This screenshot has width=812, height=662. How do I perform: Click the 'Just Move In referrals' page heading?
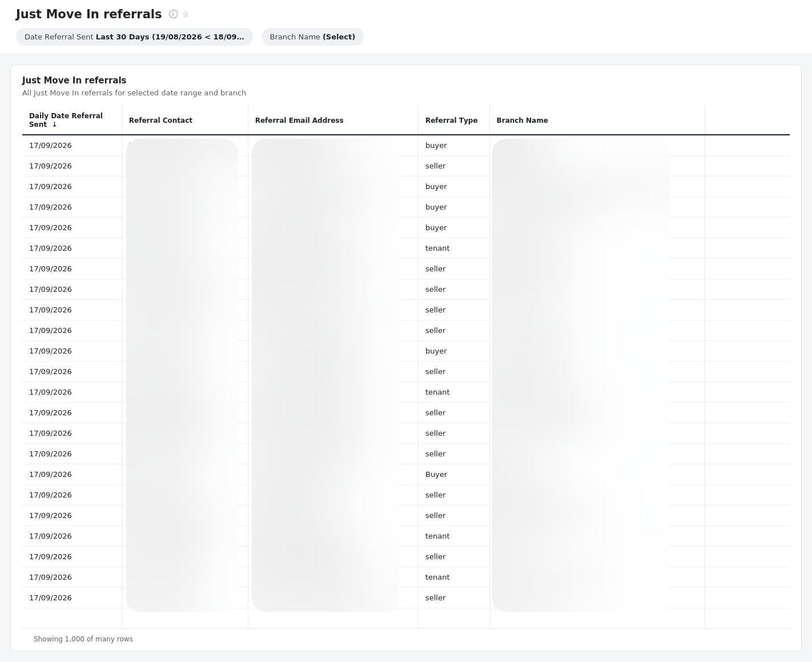(89, 14)
